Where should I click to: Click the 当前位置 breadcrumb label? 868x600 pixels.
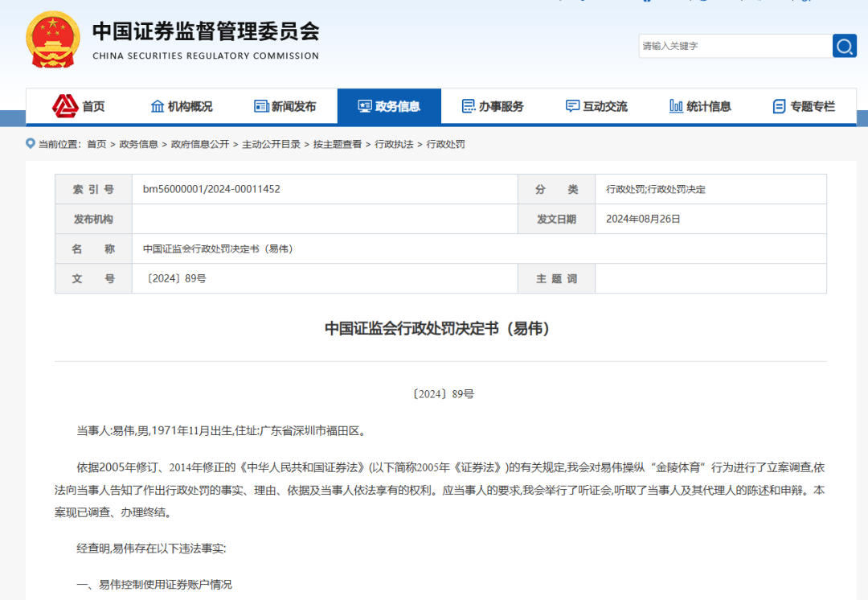click(x=59, y=144)
